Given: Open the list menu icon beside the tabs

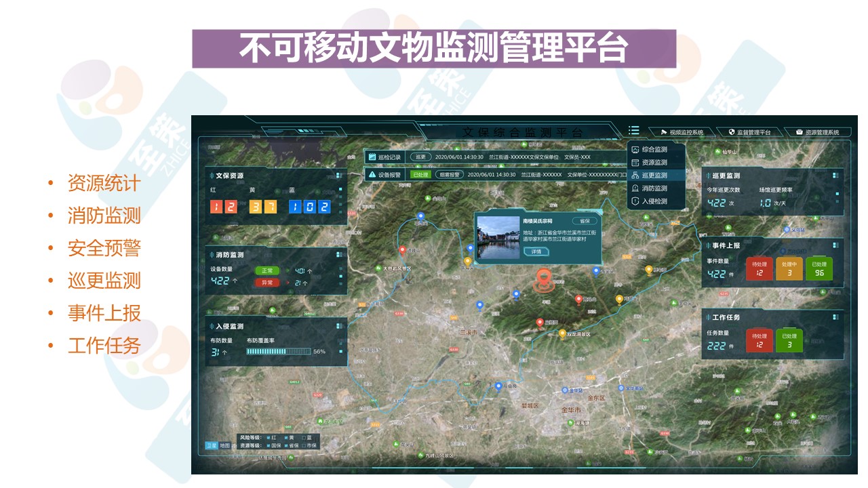Looking at the screenshot, I should pyautogui.click(x=634, y=131).
